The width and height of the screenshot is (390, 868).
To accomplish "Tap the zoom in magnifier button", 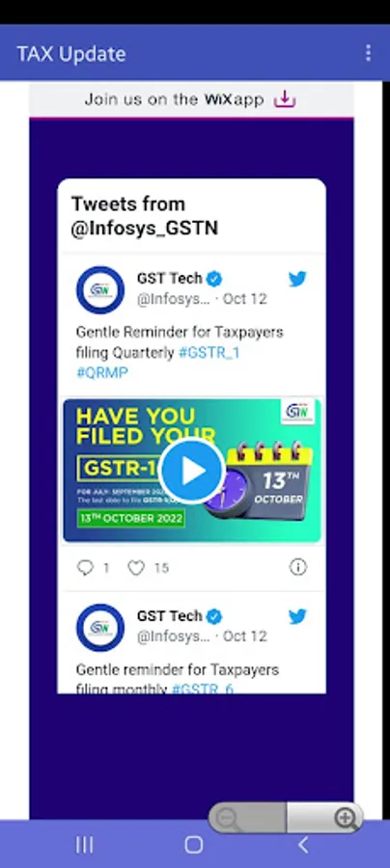I will 346,818.
